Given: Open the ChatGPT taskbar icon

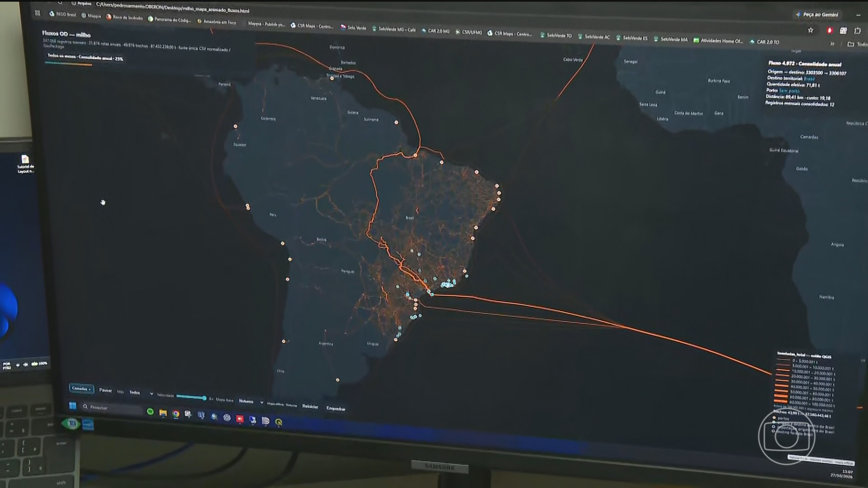Looking at the screenshot, I should (x=227, y=418).
